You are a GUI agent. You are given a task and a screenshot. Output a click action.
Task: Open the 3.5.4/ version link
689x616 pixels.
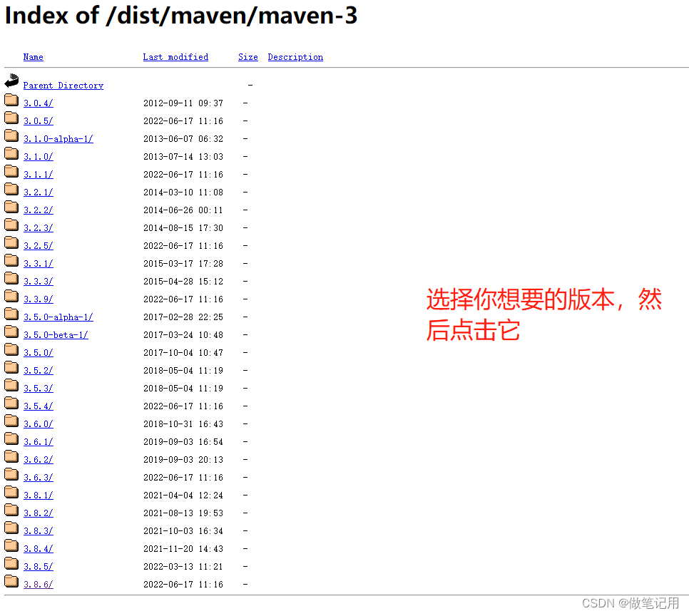coord(39,406)
